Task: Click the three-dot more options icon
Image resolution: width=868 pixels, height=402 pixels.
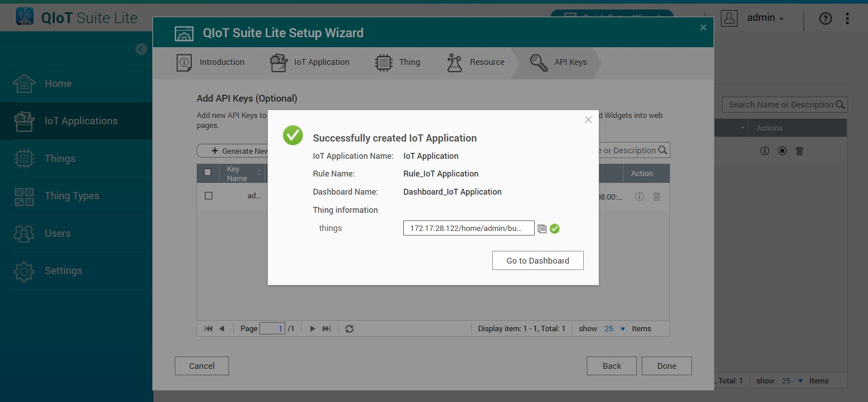Action: pos(847,19)
